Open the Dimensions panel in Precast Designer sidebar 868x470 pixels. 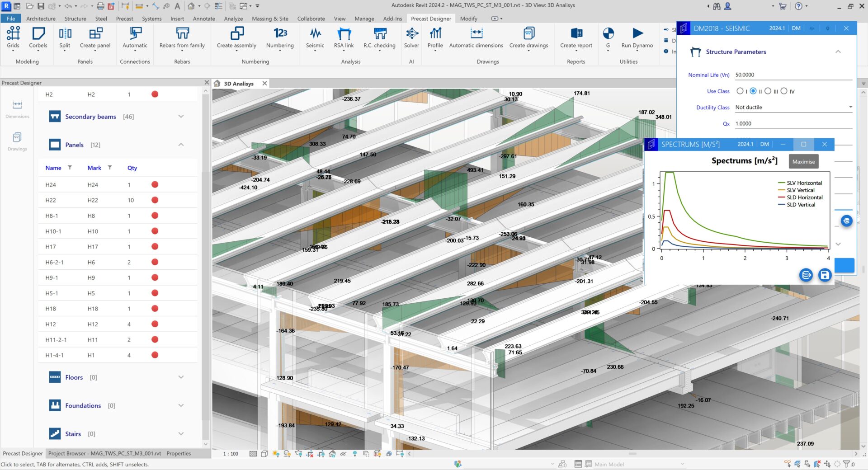(17, 108)
